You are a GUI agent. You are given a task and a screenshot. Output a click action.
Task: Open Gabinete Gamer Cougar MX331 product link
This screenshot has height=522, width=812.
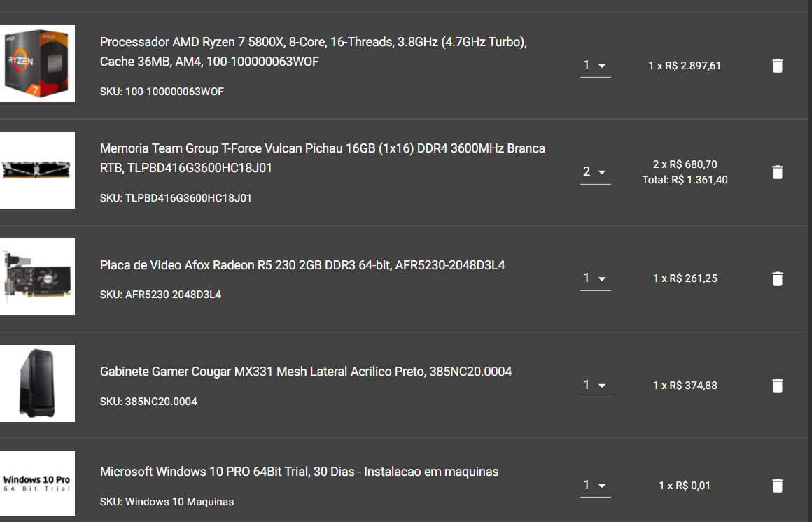tap(306, 372)
